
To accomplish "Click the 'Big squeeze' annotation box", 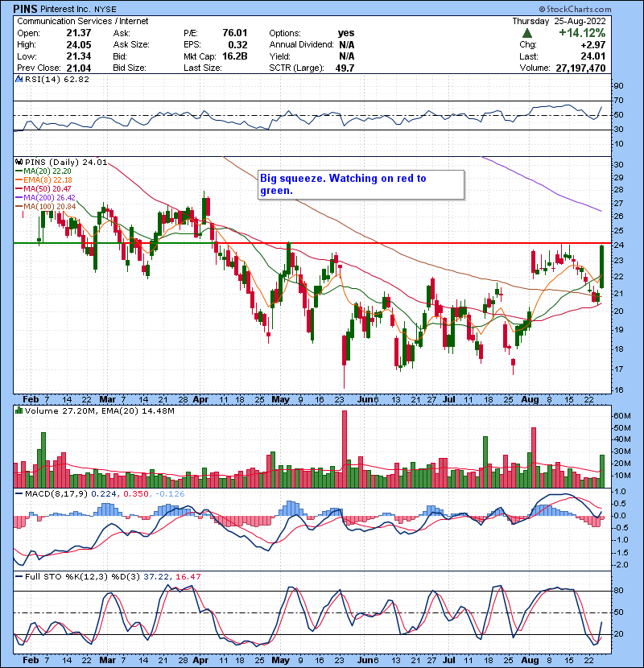I will pyautogui.click(x=361, y=184).
